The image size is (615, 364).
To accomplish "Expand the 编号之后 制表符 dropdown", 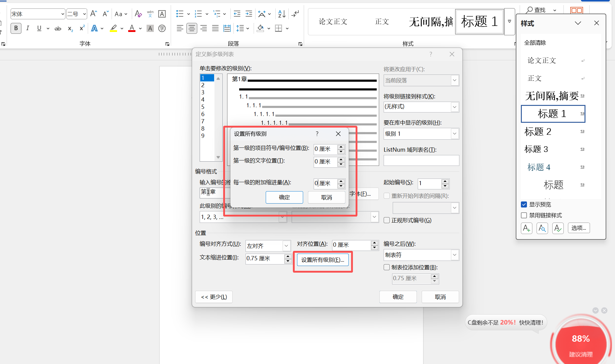I will point(454,255).
